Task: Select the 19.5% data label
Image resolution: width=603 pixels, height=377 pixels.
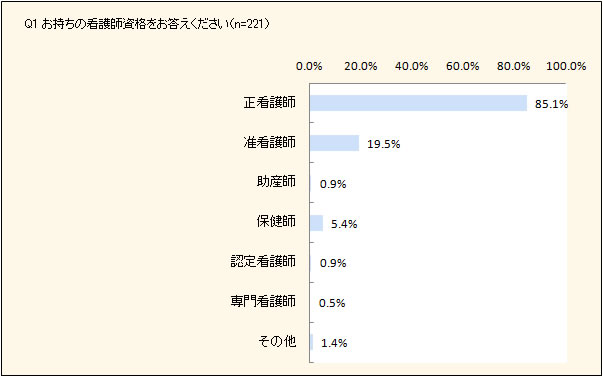Action: click(384, 145)
